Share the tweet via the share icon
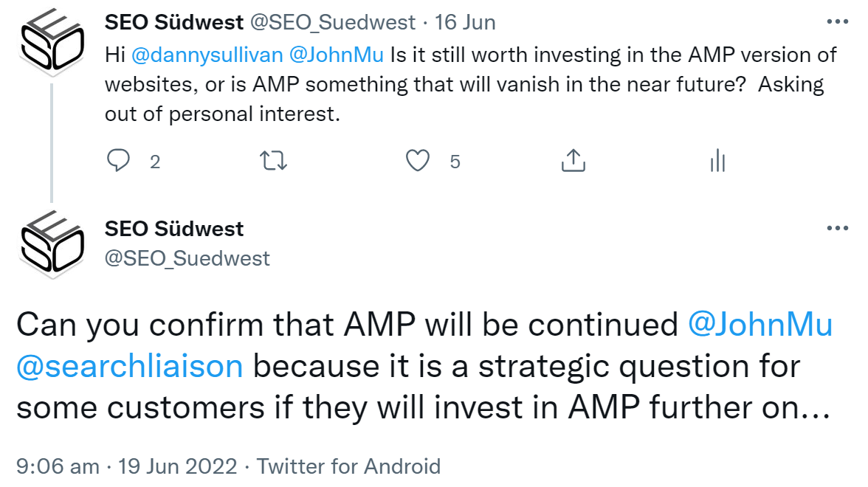The height and width of the screenshot is (487, 868). click(x=573, y=160)
